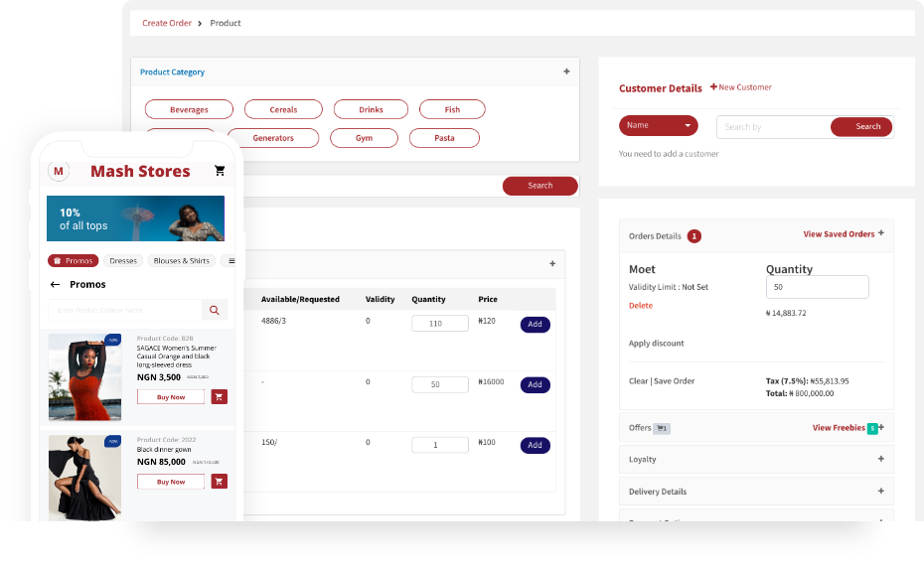The image size is (924, 572).
Task: Open the shopping cart in Mash Stores header
Action: (220, 171)
